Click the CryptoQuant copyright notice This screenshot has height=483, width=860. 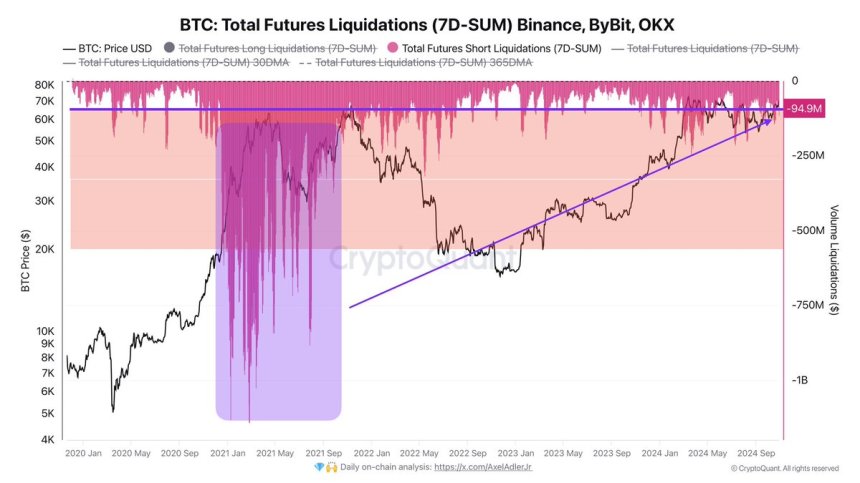(x=784, y=467)
